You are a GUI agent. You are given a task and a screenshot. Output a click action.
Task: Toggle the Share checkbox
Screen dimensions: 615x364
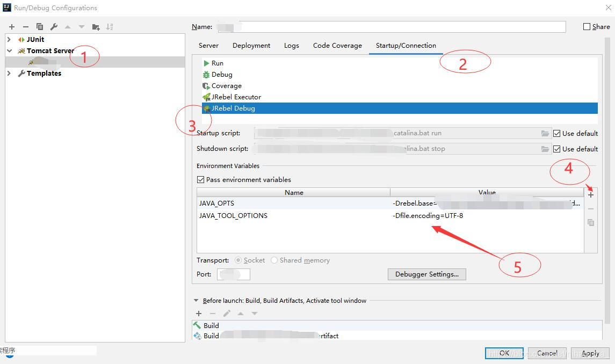tap(587, 27)
